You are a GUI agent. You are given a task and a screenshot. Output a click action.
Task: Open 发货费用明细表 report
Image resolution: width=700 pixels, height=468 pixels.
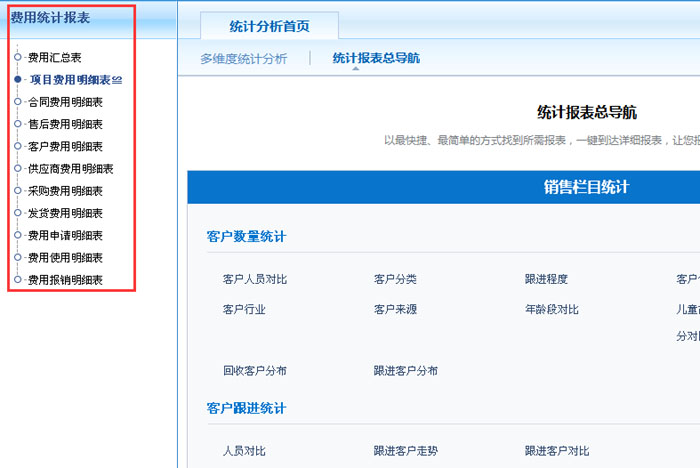pos(65,213)
